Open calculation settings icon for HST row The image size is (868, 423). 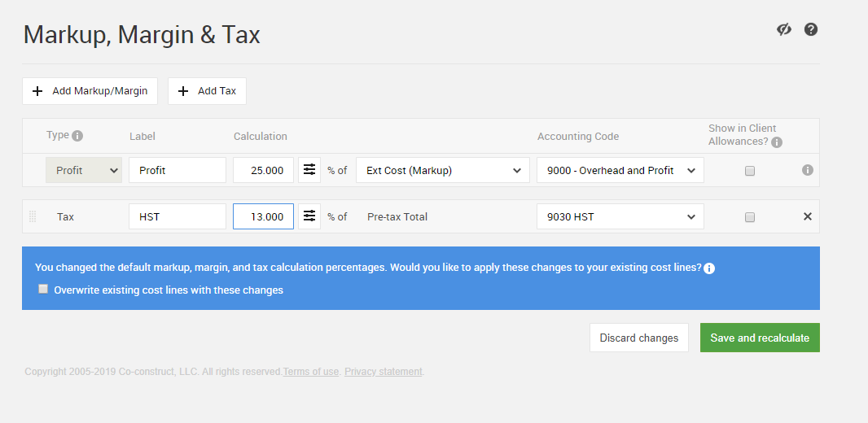click(x=309, y=216)
